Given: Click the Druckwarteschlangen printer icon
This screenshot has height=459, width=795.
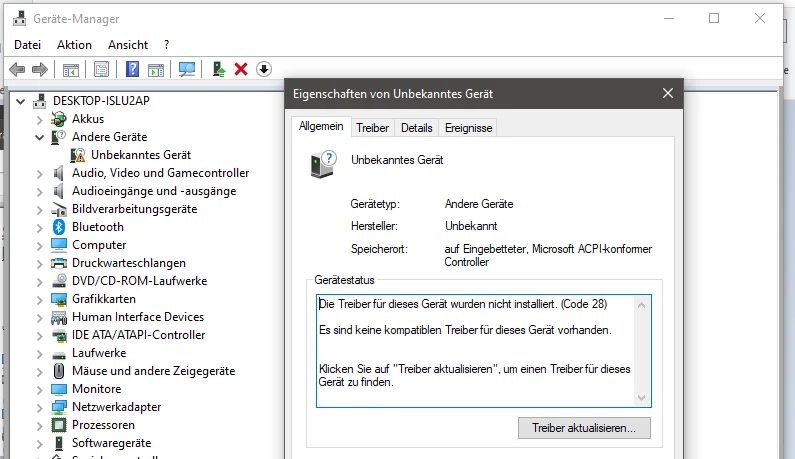Looking at the screenshot, I should click(x=59, y=263).
